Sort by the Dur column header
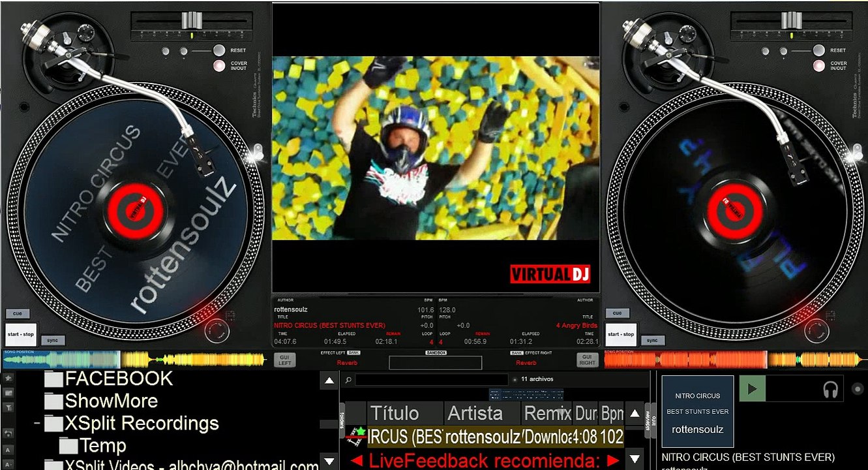Viewport: 868px width, 470px height. (586, 413)
